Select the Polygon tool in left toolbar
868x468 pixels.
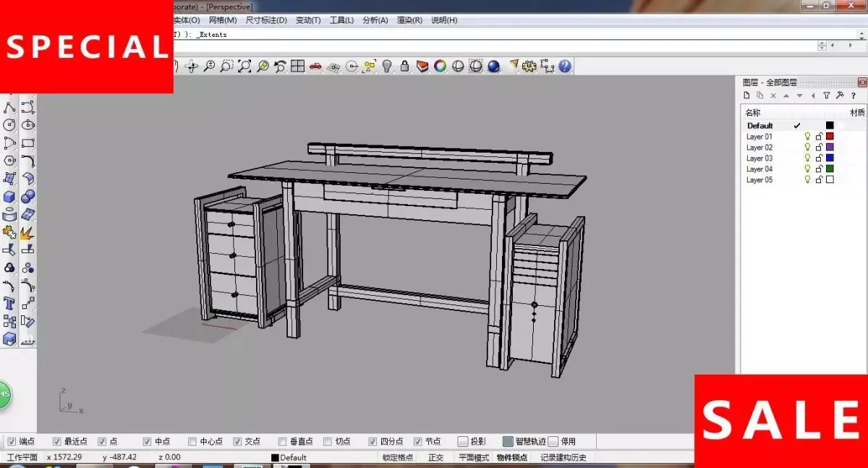tap(9, 161)
